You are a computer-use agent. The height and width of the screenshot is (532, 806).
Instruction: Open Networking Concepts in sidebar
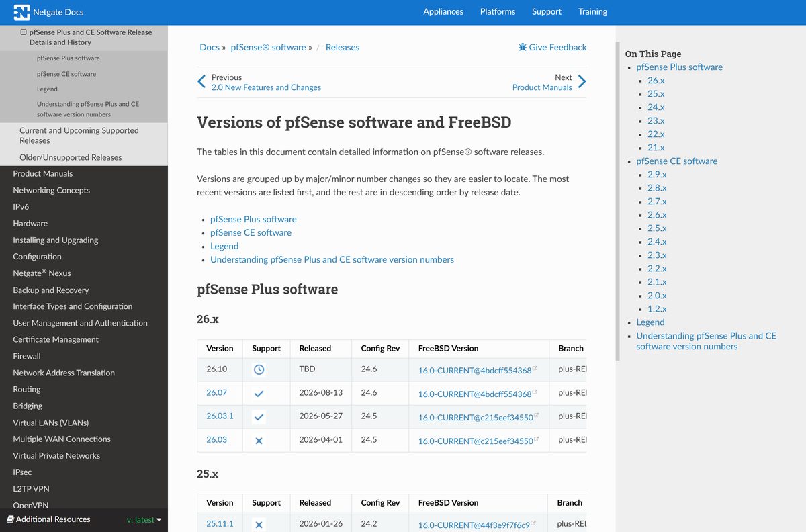pos(51,190)
